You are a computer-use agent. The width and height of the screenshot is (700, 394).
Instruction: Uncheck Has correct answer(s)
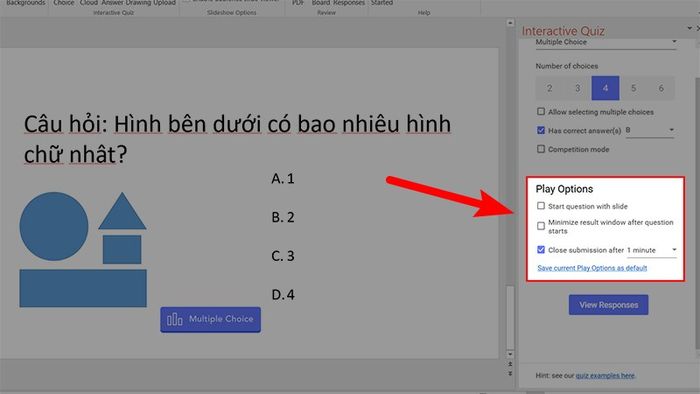coord(541,130)
